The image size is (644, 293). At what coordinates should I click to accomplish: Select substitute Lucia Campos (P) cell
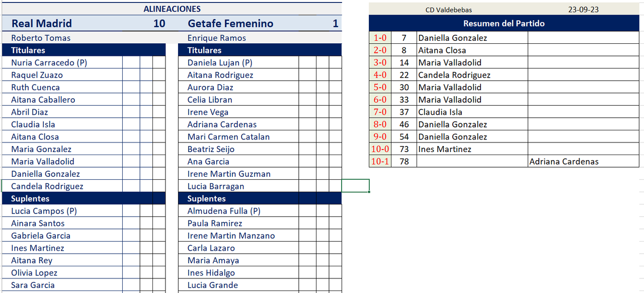coord(44,211)
